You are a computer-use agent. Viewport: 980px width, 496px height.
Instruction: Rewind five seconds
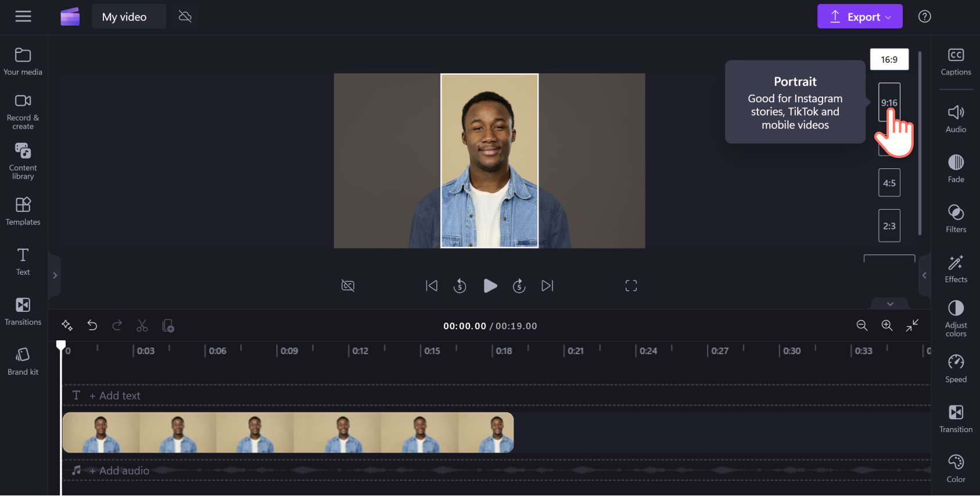click(x=460, y=286)
